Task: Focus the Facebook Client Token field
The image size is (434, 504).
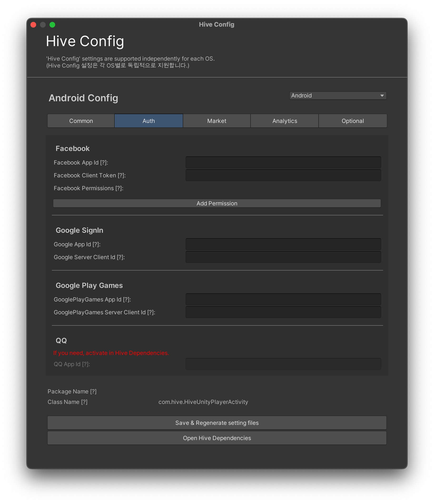Action: point(283,175)
